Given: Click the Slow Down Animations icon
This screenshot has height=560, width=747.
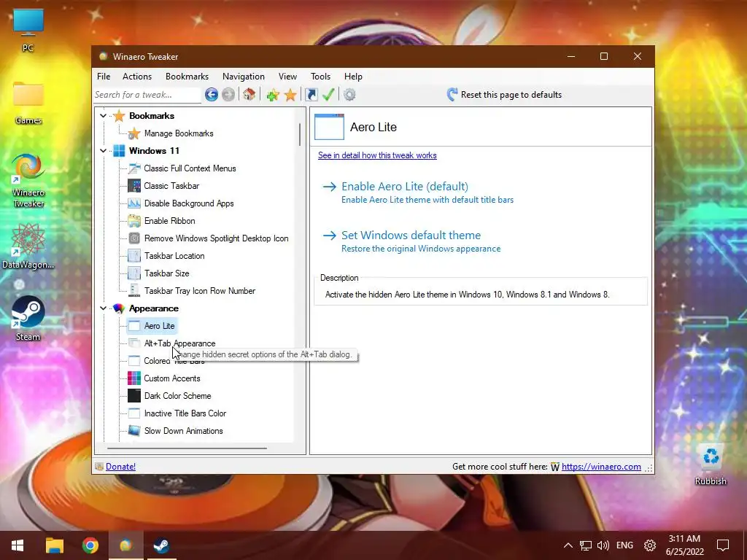Looking at the screenshot, I should [134, 431].
